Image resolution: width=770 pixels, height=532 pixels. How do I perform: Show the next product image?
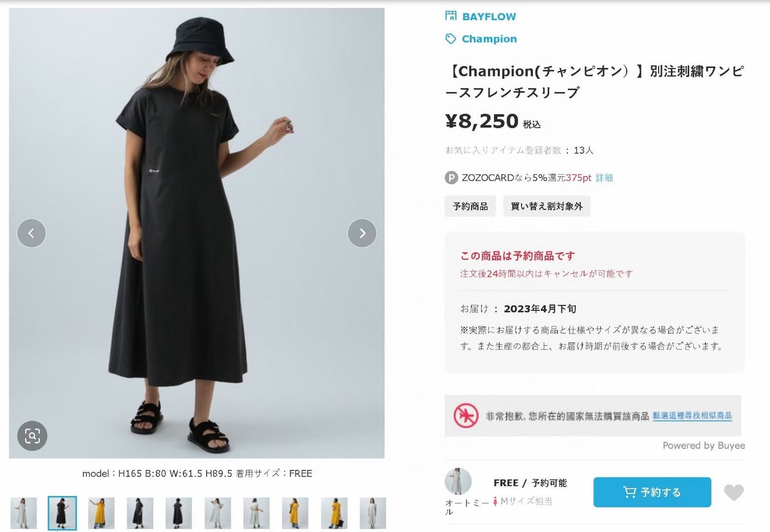pos(362,233)
